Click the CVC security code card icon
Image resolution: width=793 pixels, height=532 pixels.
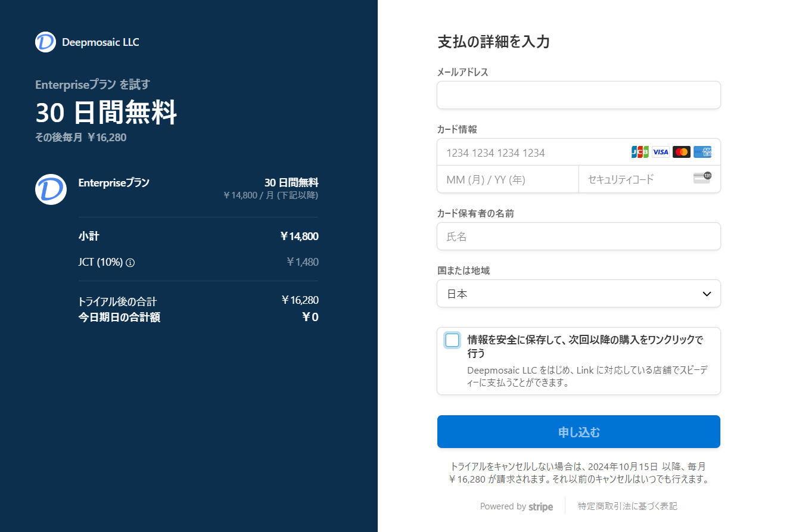pyautogui.click(x=702, y=178)
